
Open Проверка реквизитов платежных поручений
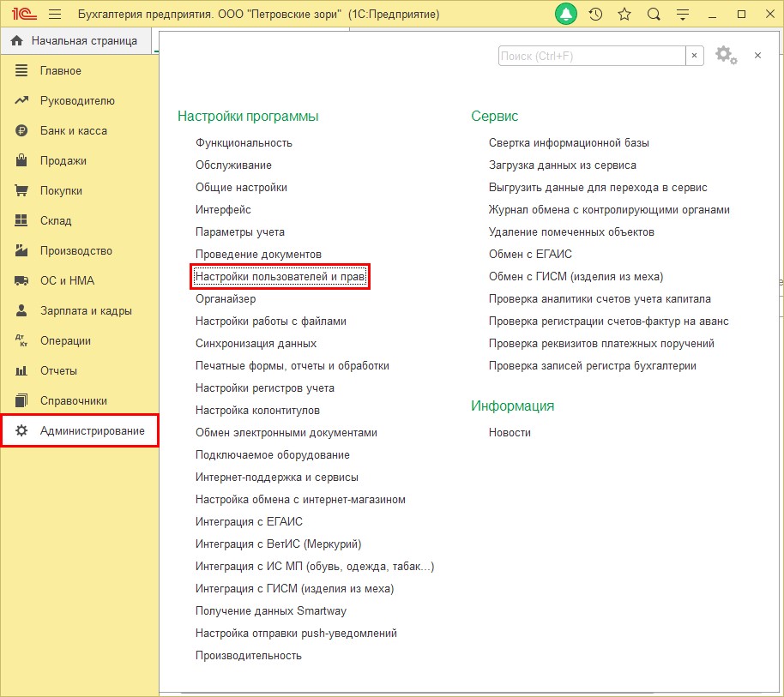[x=601, y=344]
